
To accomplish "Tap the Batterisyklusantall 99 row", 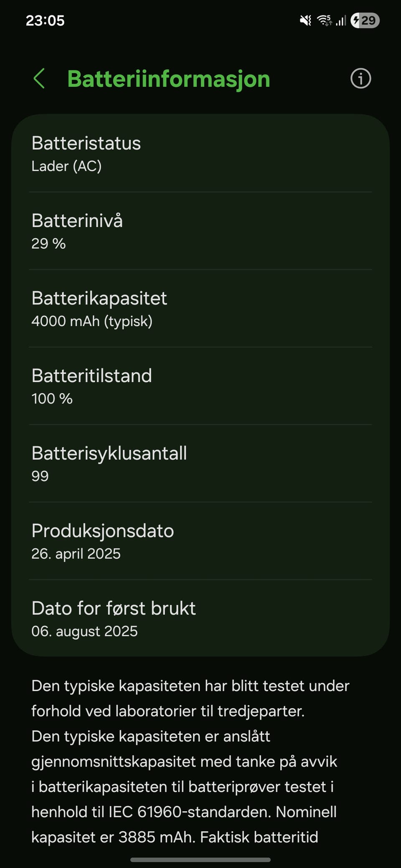I will 200,464.
